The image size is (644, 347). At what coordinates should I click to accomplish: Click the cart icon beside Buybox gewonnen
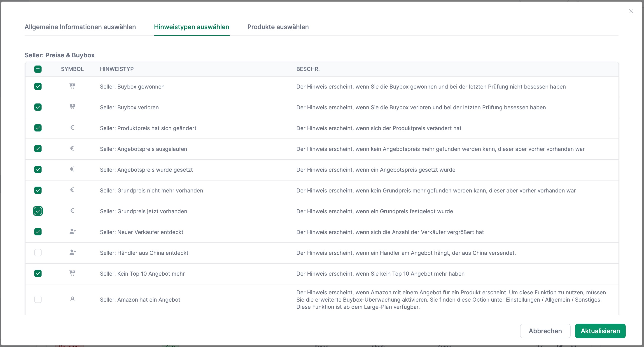(x=72, y=86)
